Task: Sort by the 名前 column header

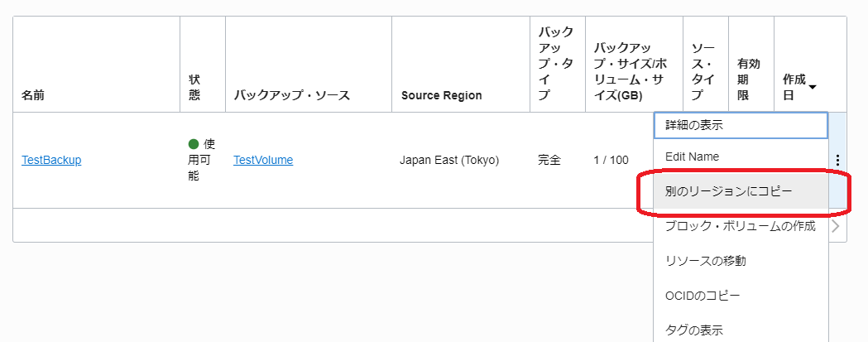Action: click(33, 95)
